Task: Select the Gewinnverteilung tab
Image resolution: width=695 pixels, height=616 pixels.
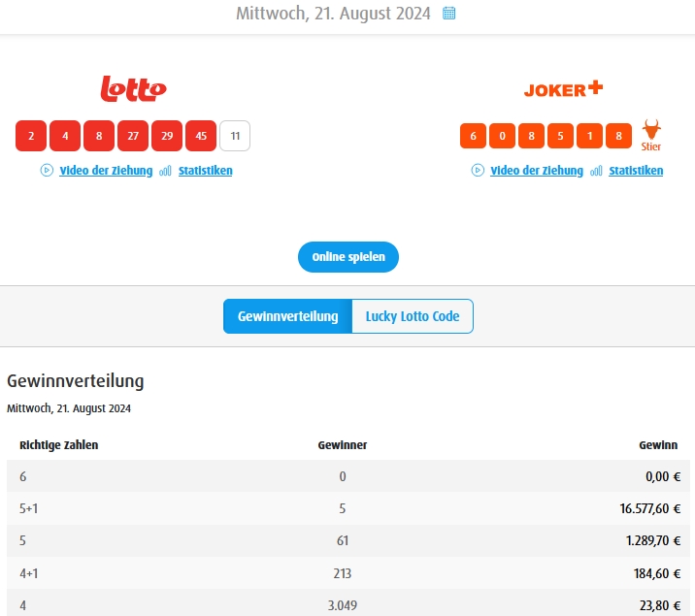Action: pyautogui.click(x=287, y=316)
